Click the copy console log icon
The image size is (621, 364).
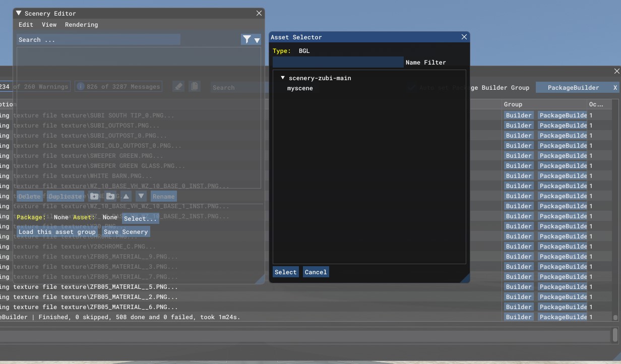195,87
